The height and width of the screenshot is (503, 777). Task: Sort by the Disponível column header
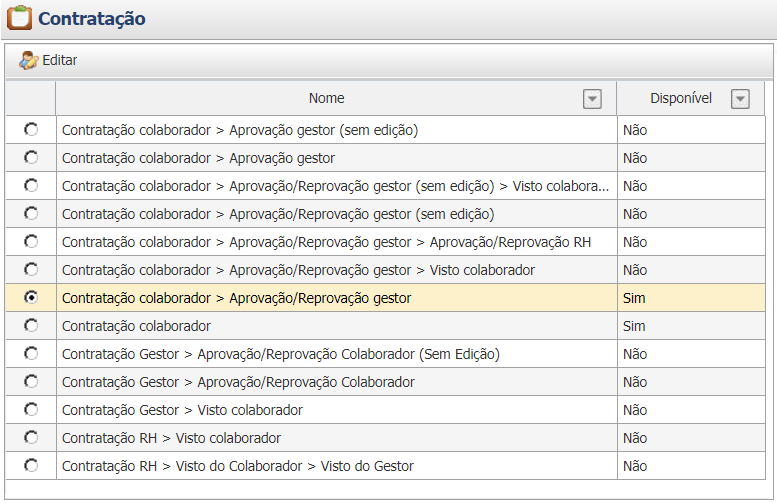point(680,98)
